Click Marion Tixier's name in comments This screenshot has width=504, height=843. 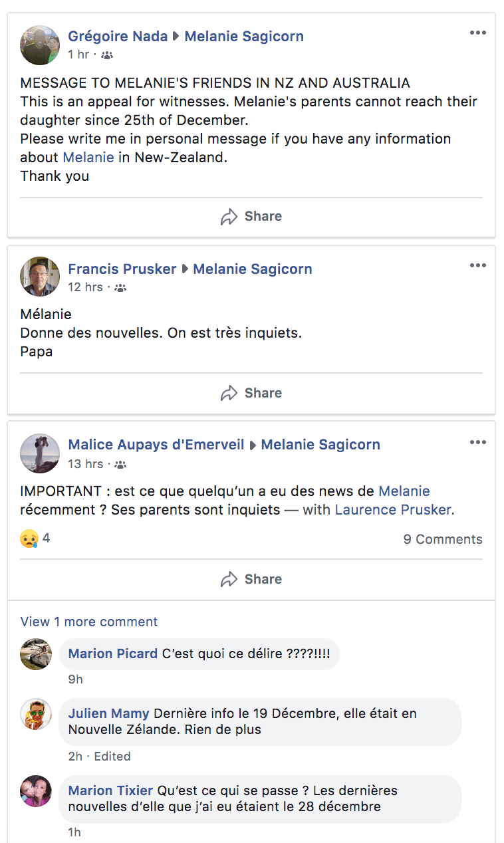(x=110, y=790)
